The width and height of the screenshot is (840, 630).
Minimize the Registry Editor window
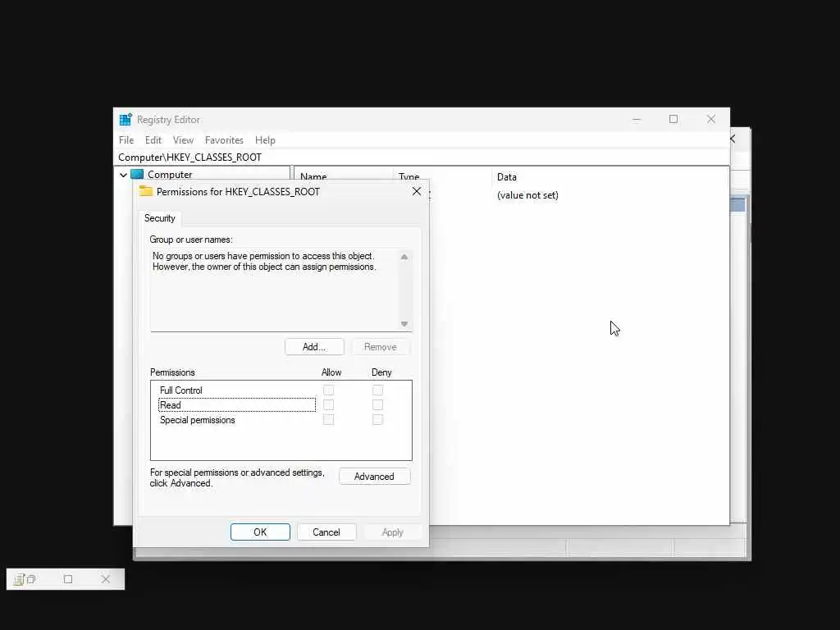tap(637, 119)
